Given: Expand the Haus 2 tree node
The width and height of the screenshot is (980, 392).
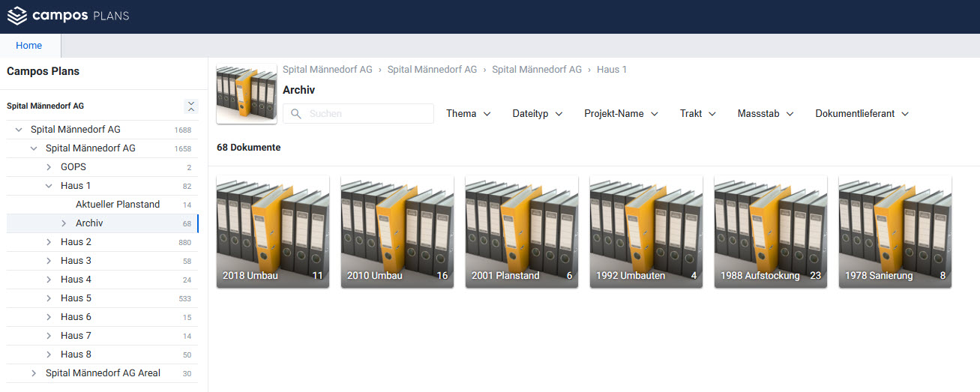Looking at the screenshot, I should [49, 242].
